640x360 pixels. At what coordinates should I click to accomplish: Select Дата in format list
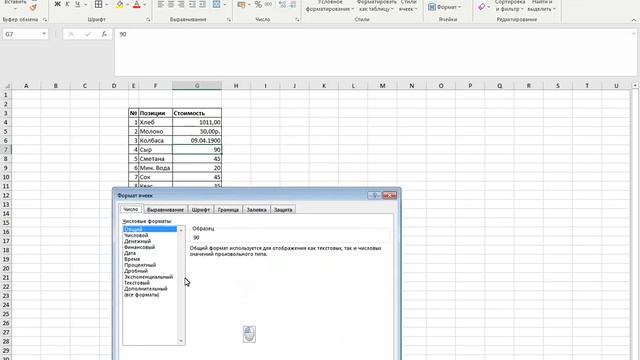[130, 253]
